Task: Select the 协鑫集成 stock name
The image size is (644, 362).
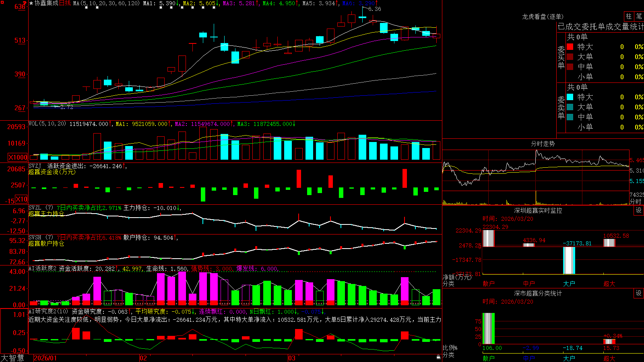Action: pos(46,3)
